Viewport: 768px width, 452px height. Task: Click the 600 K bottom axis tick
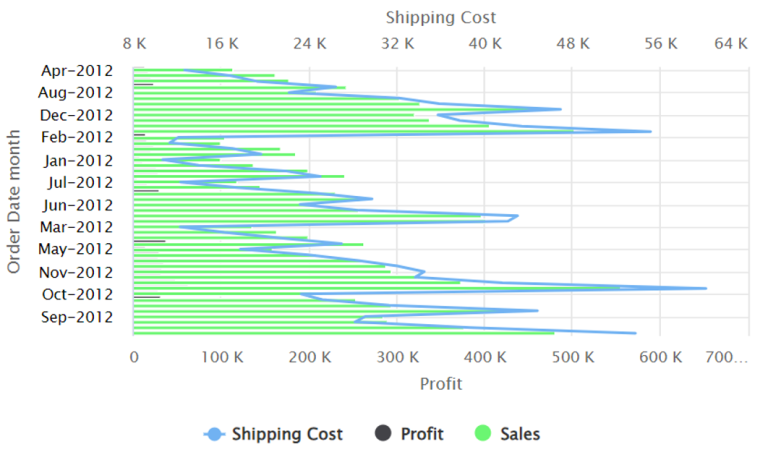coord(661,357)
